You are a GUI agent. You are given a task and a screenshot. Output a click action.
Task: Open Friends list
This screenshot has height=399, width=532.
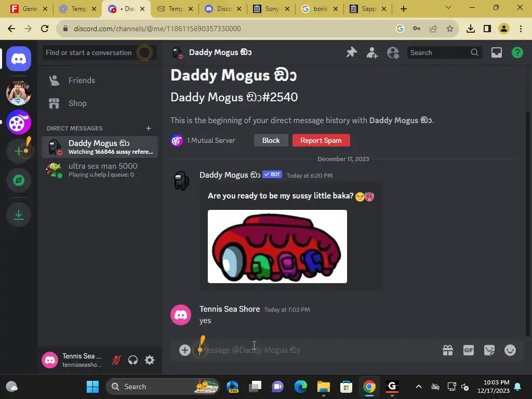click(100, 81)
